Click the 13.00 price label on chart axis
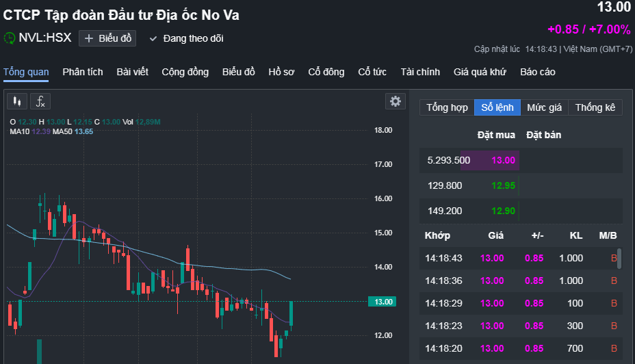Screen dimensions: 635x364 point(383,302)
